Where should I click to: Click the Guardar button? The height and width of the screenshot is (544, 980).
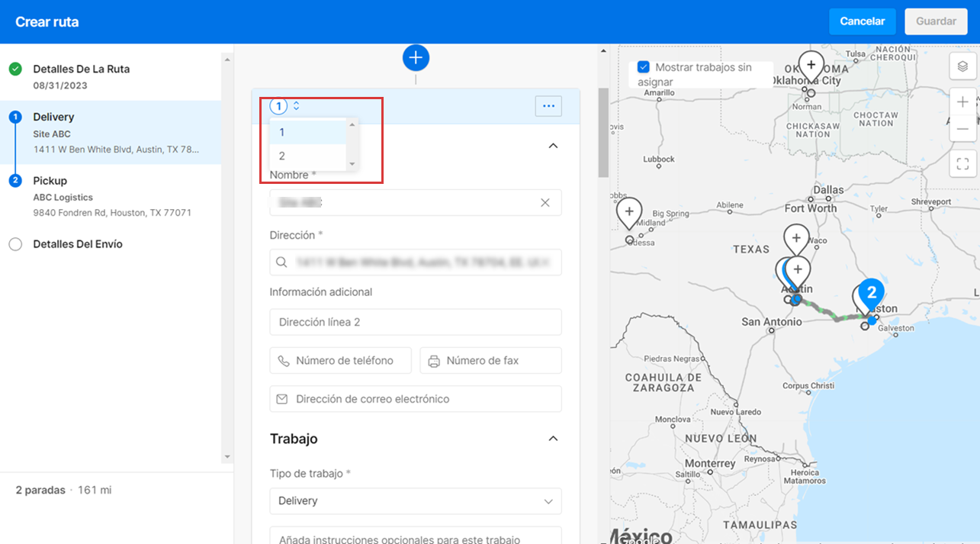click(x=936, y=21)
